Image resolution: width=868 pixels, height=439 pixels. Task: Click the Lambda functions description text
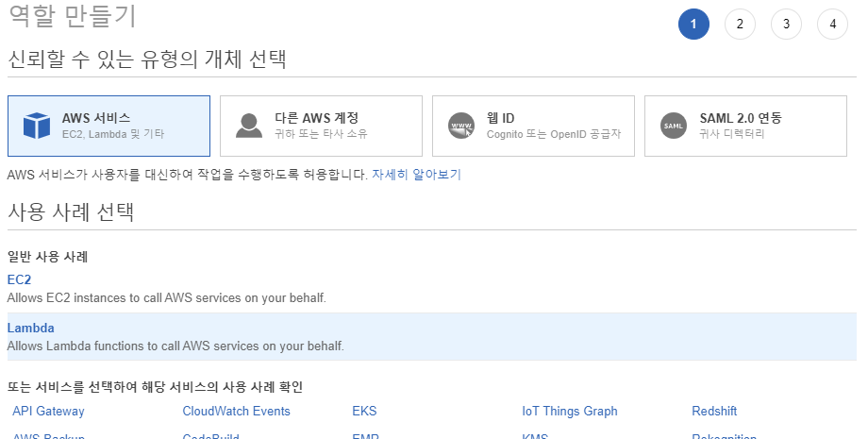[175, 346]
